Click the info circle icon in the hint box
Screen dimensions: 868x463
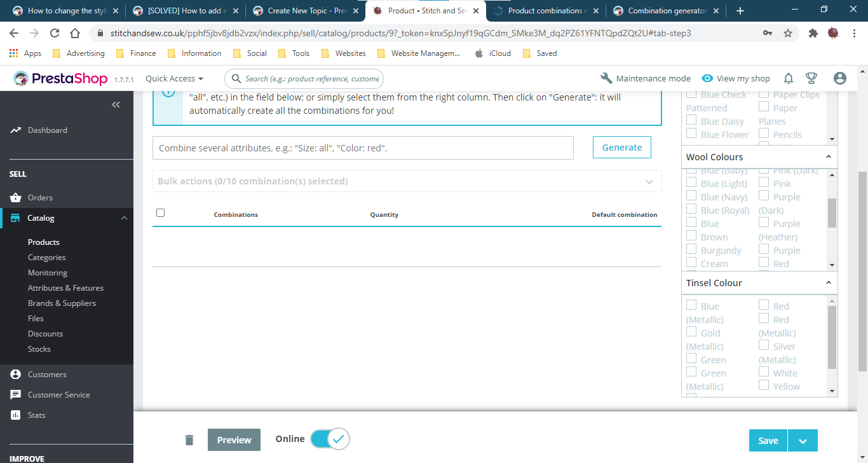(168, 93)
